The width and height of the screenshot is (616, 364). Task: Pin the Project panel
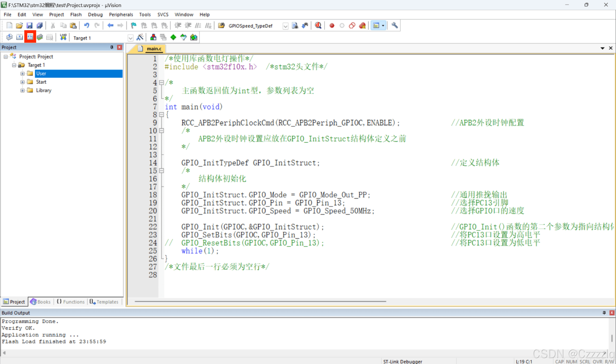[112, 47]
